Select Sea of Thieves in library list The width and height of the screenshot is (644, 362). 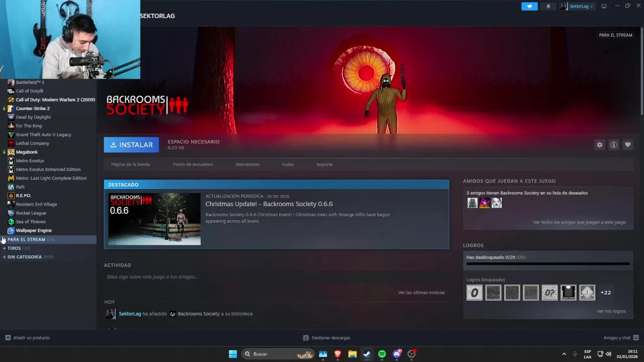[x=31, y=222]
